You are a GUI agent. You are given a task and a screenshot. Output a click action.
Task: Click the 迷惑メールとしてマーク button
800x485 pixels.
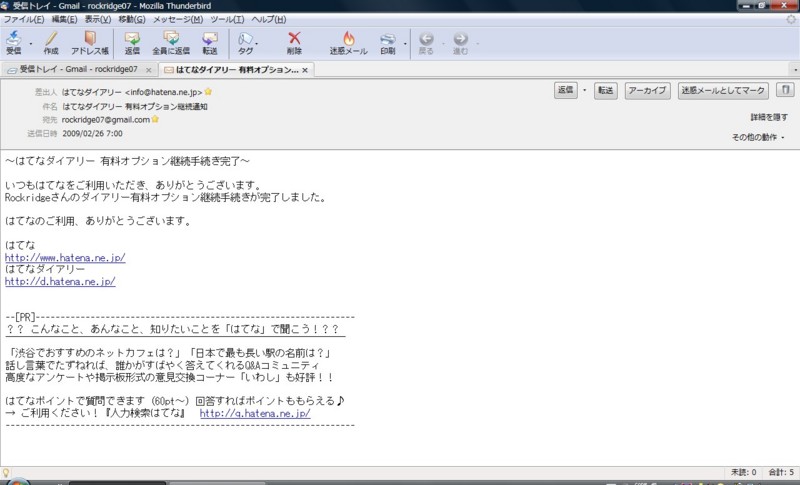[x=723, y=90]
